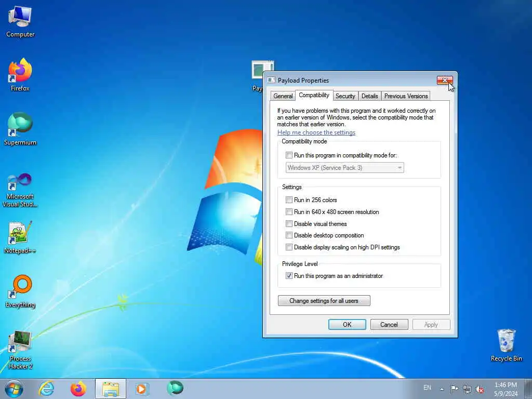Check Disable desktop composition
Screen dimensions: 532x399
(x=289, y=235)
